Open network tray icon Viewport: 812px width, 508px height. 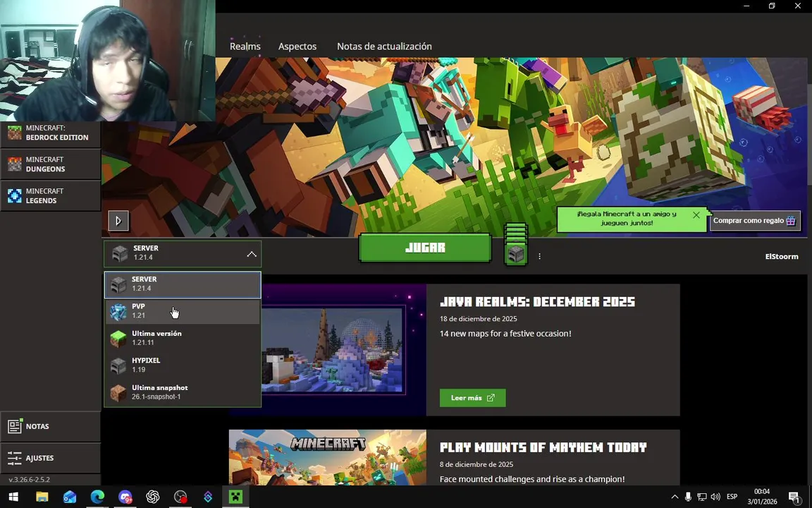[x=702, y=497]
